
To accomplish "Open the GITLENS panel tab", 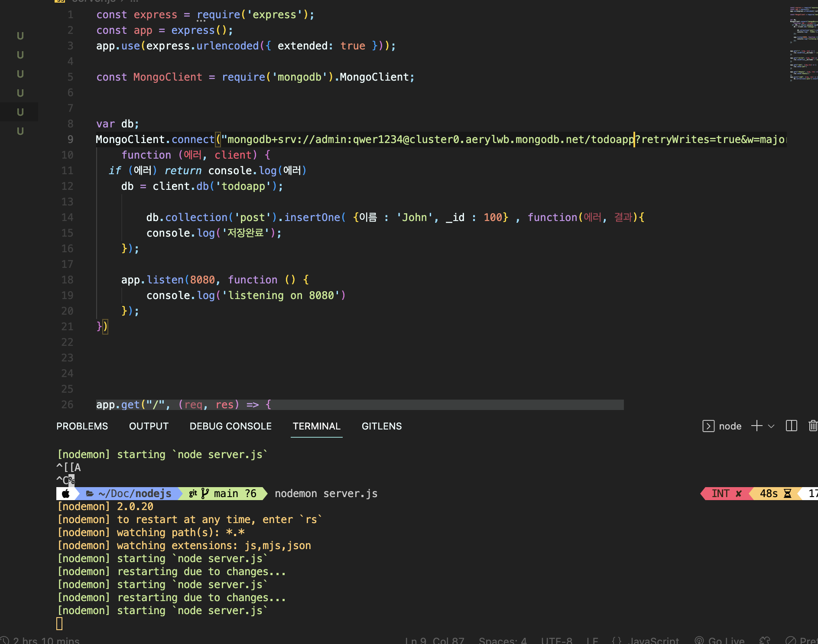I will point(382,426).
